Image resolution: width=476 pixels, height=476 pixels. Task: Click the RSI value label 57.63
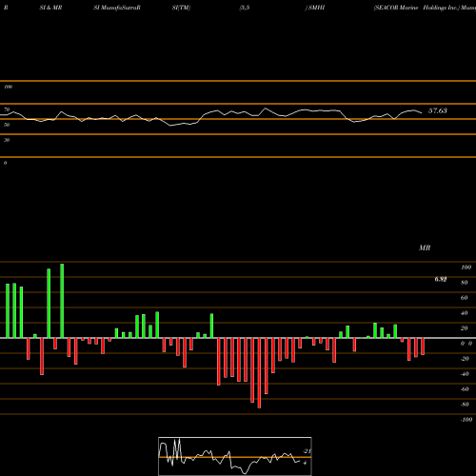click(438, 110)
